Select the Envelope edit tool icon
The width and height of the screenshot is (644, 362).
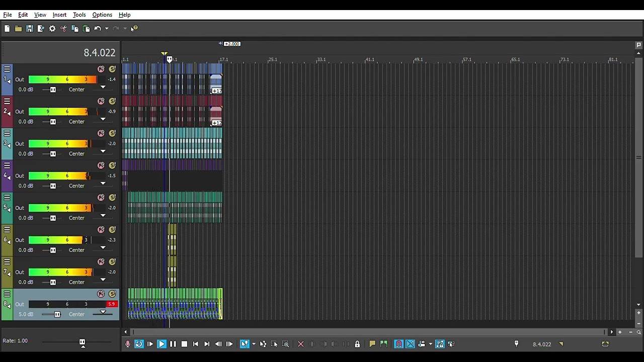(263, 344)
